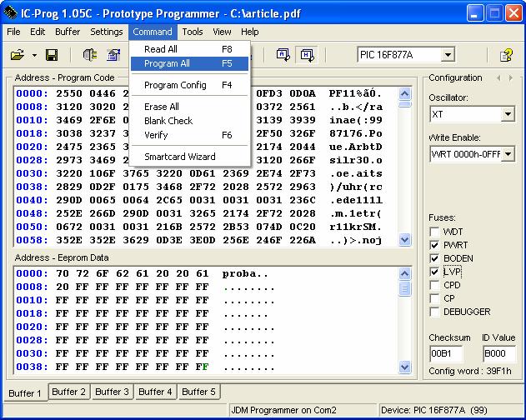Click the Eeprom Data scrollbar thumb

pos(405,288)
